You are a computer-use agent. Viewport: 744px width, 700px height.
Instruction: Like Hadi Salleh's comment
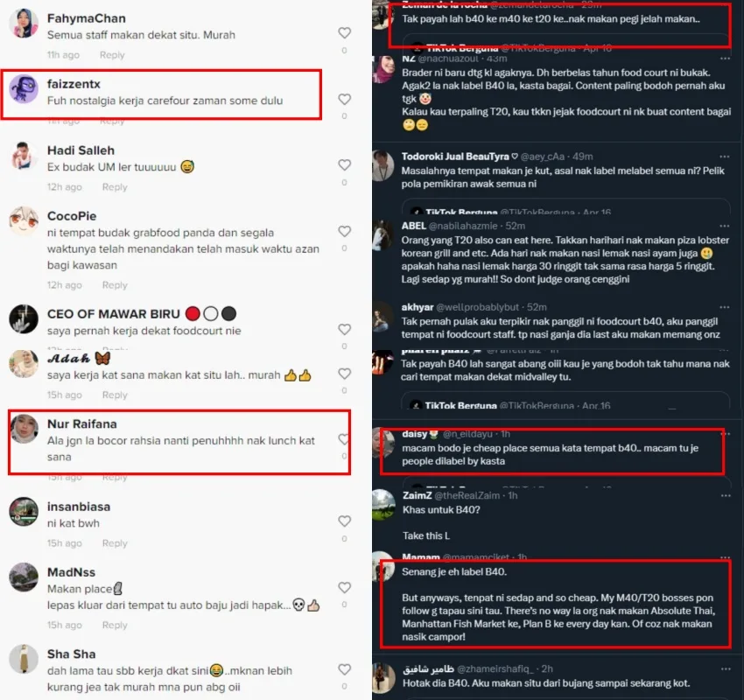345,165
